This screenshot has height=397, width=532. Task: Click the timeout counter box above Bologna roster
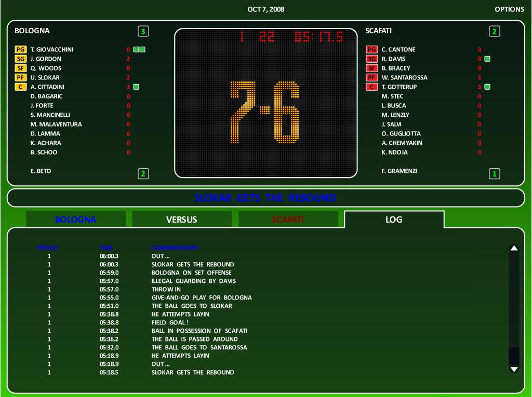point(143,31)
